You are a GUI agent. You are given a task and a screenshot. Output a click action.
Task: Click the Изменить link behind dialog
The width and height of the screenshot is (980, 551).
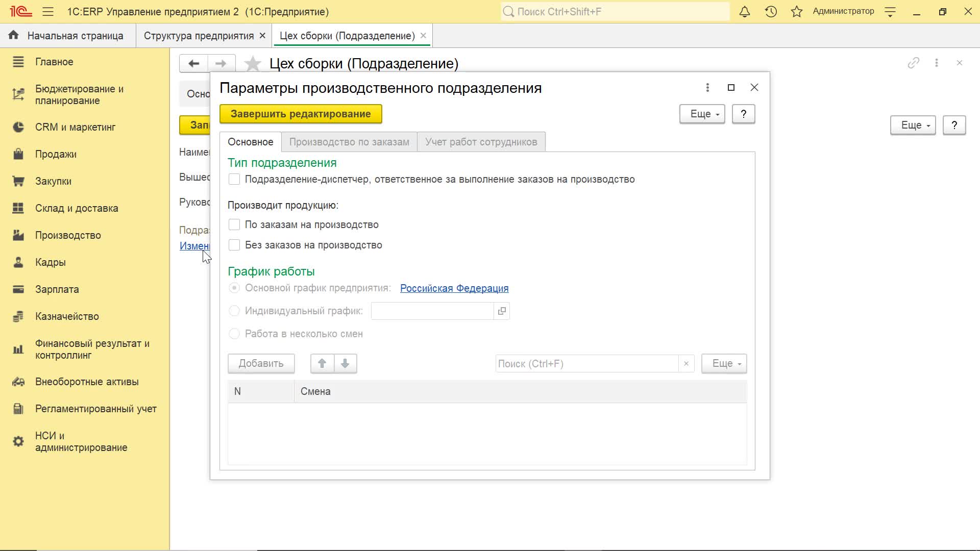194,246
